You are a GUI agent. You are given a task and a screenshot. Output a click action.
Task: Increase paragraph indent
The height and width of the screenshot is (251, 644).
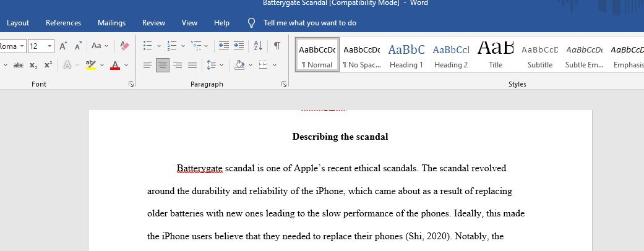(x=239, y=46)
